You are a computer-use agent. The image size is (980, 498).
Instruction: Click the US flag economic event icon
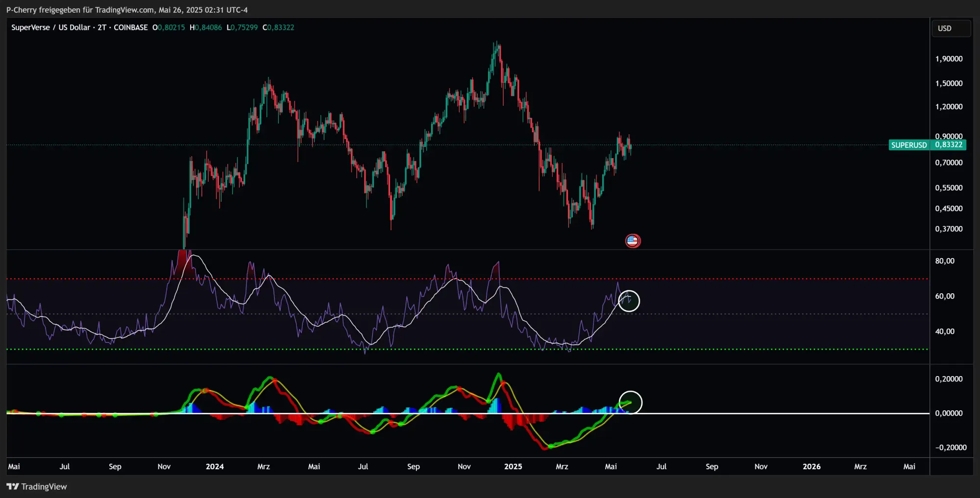[633, 241]
